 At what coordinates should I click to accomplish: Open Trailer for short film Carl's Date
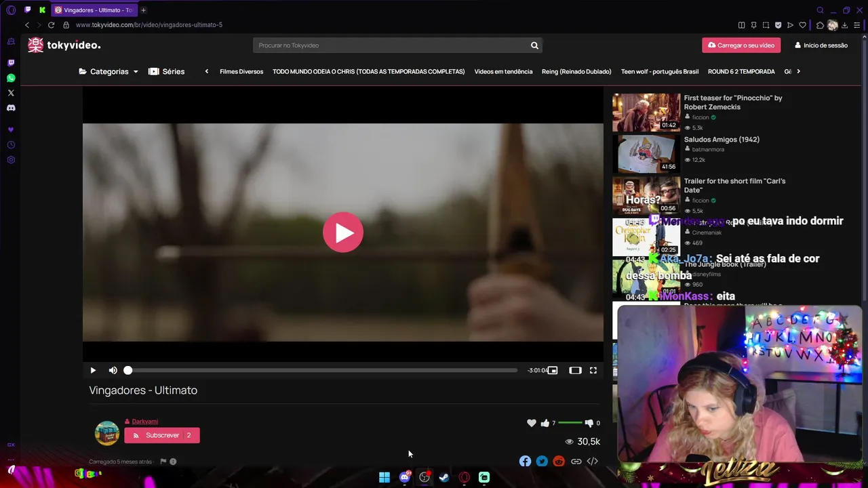pos(734,186)
